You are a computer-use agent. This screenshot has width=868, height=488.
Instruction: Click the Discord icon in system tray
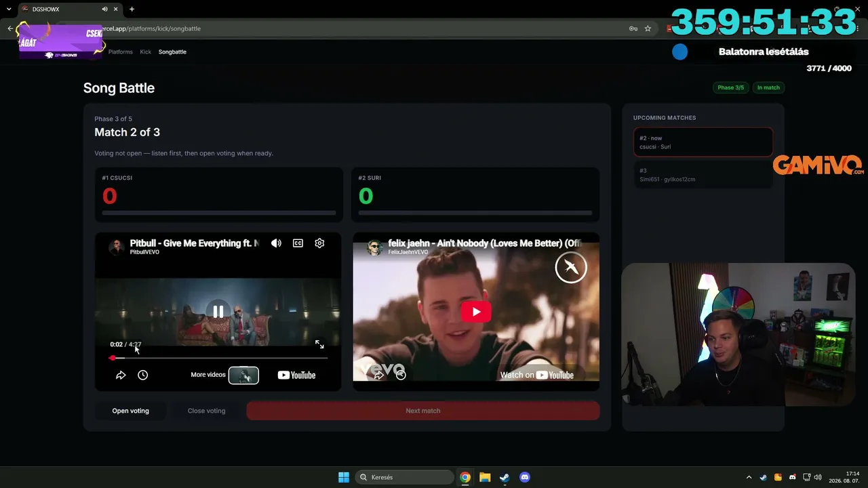tap(793, 477)
